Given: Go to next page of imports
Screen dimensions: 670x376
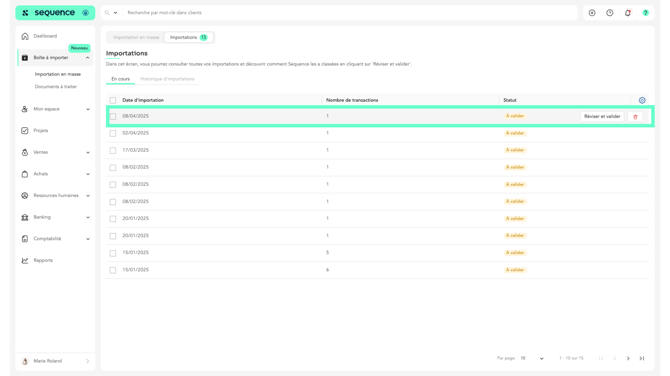Looking at the screenshot, I should [x=628, y=358].
